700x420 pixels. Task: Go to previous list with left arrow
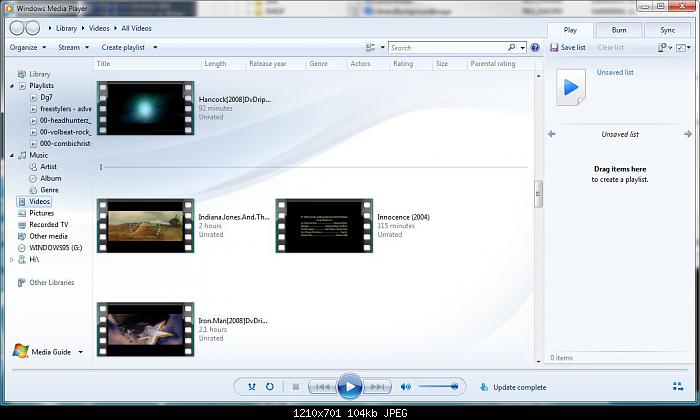[552, 134]
